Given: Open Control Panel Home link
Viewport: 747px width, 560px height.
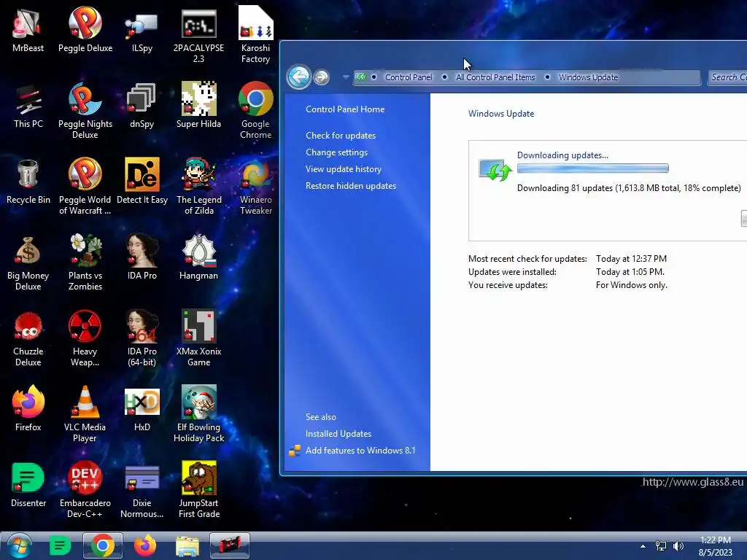Looking at the screenshot, I should pyautogui.click(x=345, y=109).
